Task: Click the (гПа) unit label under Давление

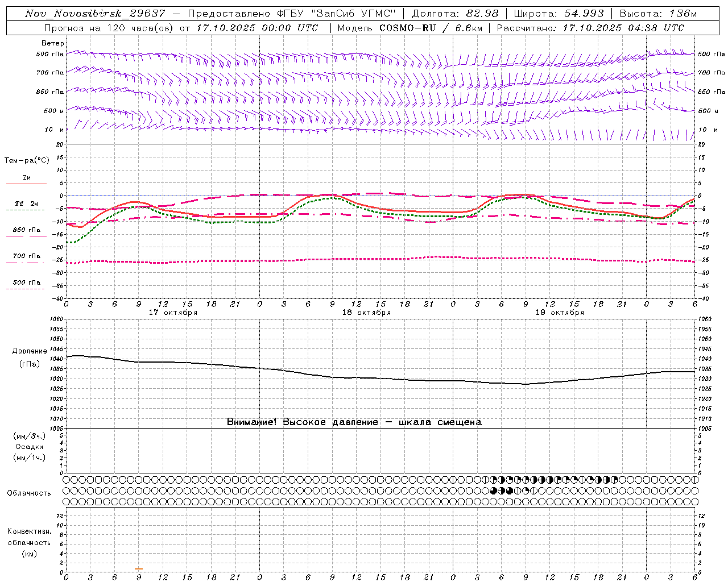Action: [x=30, y=364]
